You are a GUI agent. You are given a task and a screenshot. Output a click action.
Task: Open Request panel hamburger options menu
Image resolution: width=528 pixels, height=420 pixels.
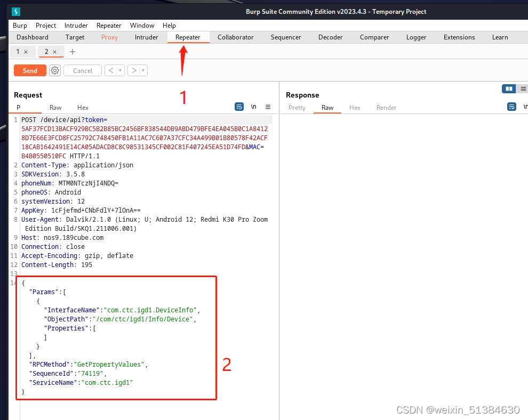(268, 107)
